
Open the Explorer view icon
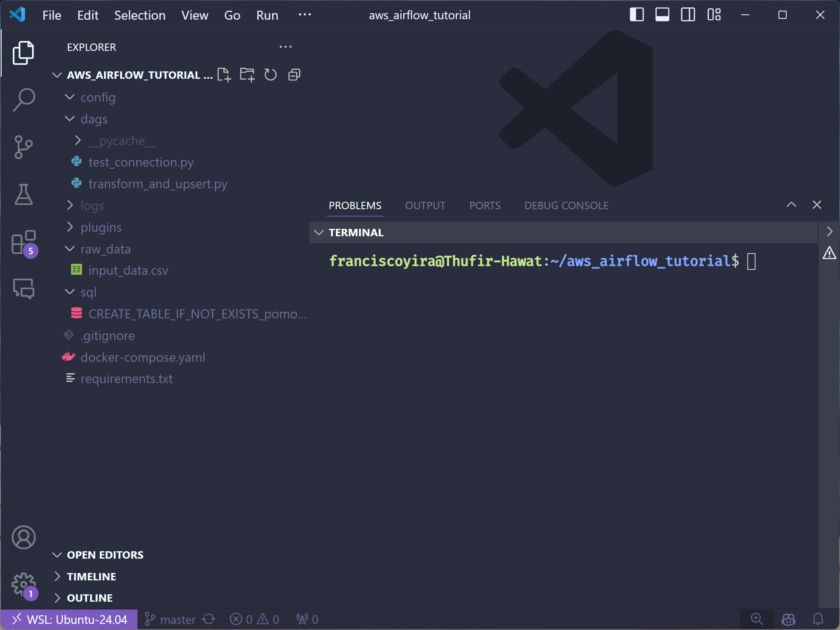[x=23, y=52]
